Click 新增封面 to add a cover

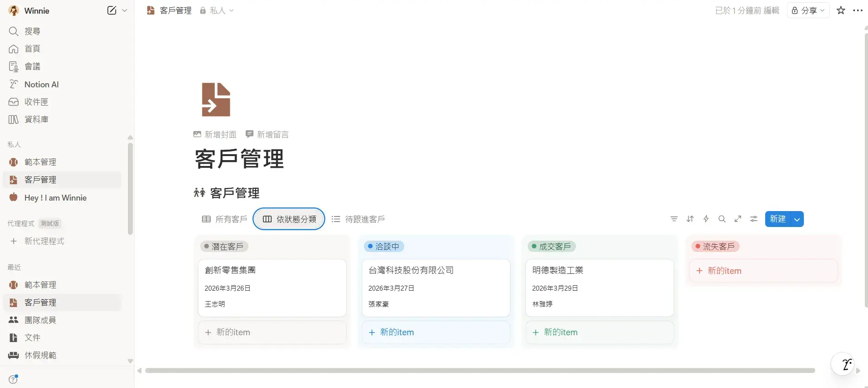[x=215, y=134]
